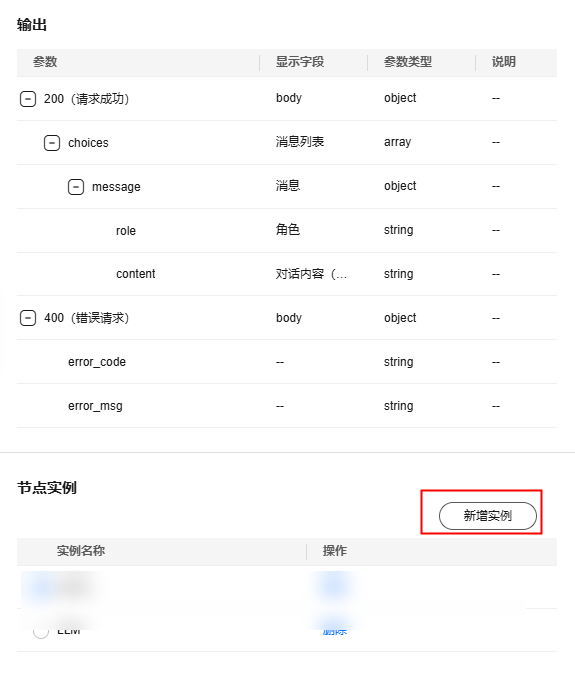
Task: Click the 实例名称 column header
Action: [x=81, y=551]
